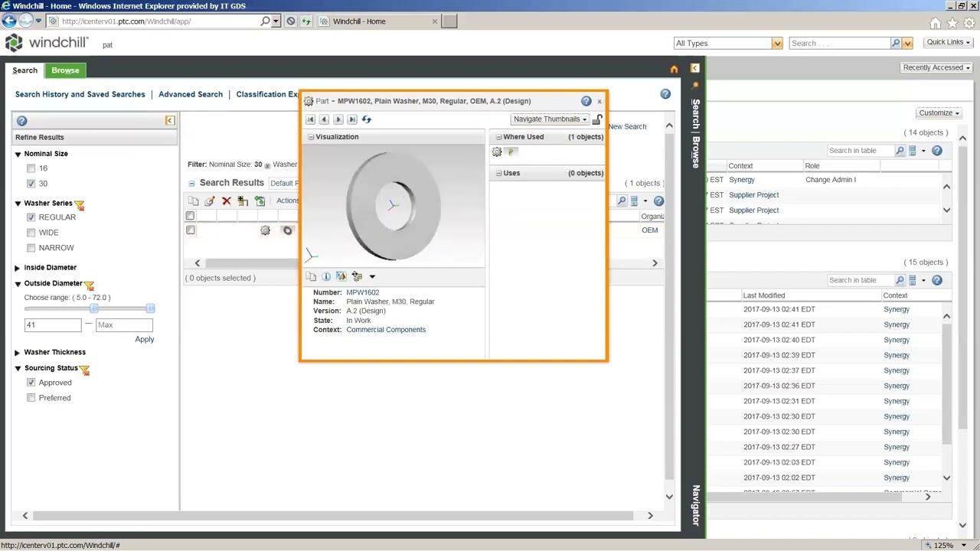Open part structure icon below visualization
The width and height of the screenshot is (980, 551).
357,276
